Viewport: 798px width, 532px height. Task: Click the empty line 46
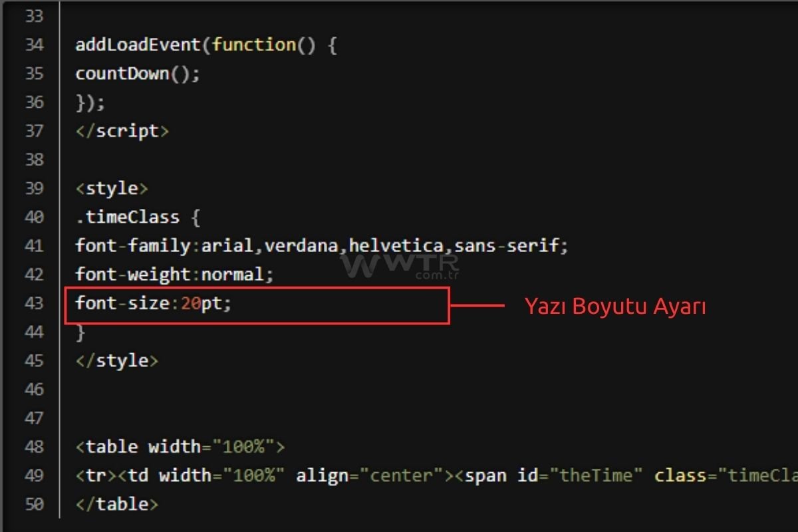click(x=426, y=389)
